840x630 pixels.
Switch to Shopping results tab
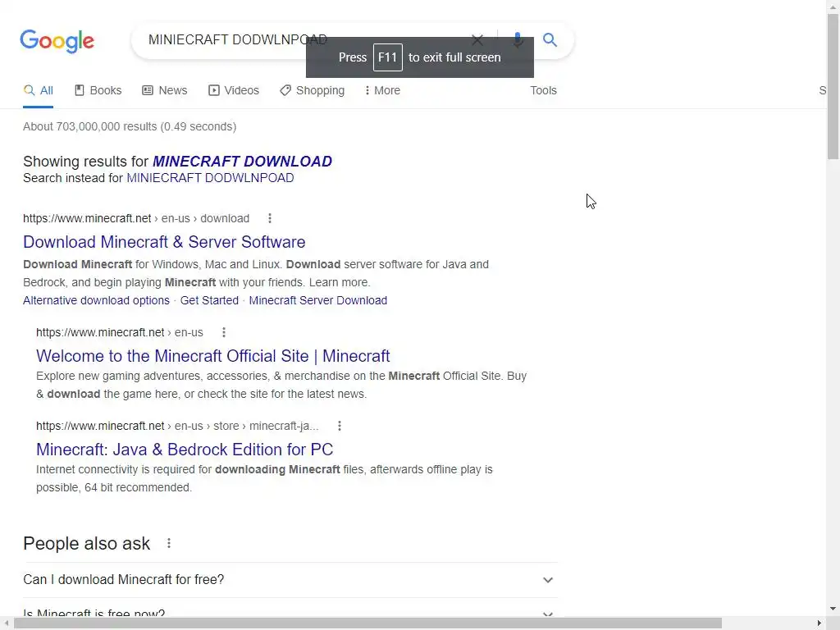click(313, 90)
